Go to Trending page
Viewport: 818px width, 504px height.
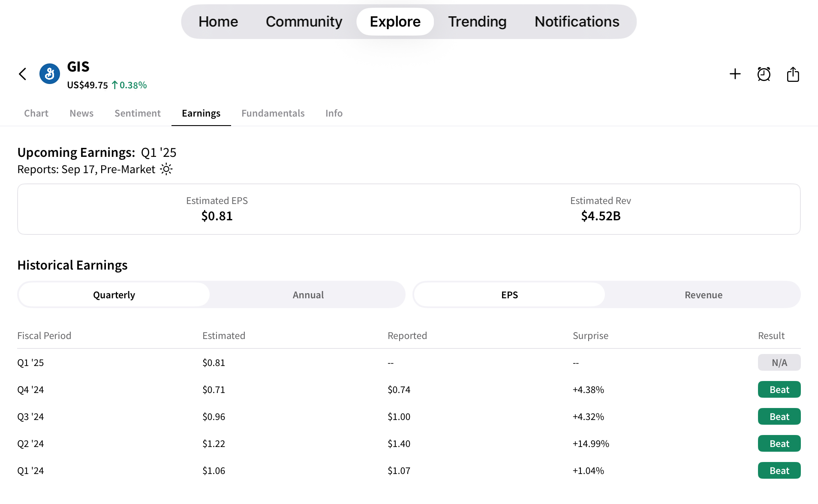pos(477,22)
